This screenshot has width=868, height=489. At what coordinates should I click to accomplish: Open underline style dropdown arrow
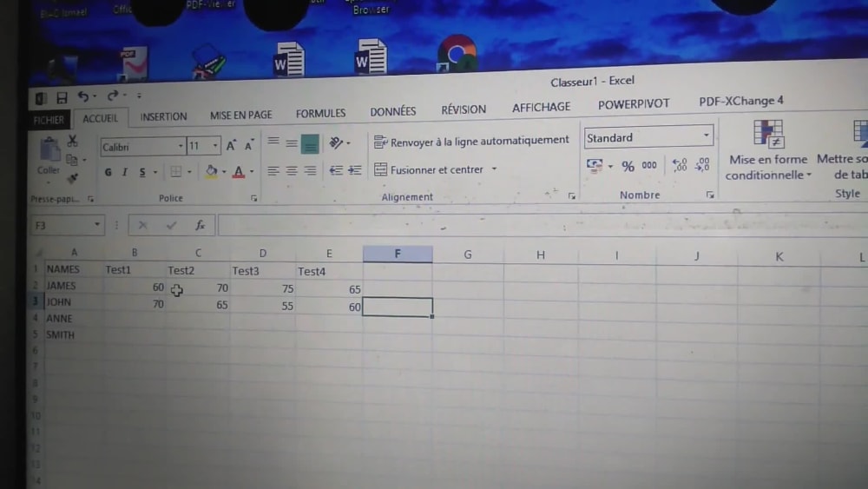coord(155,172)
